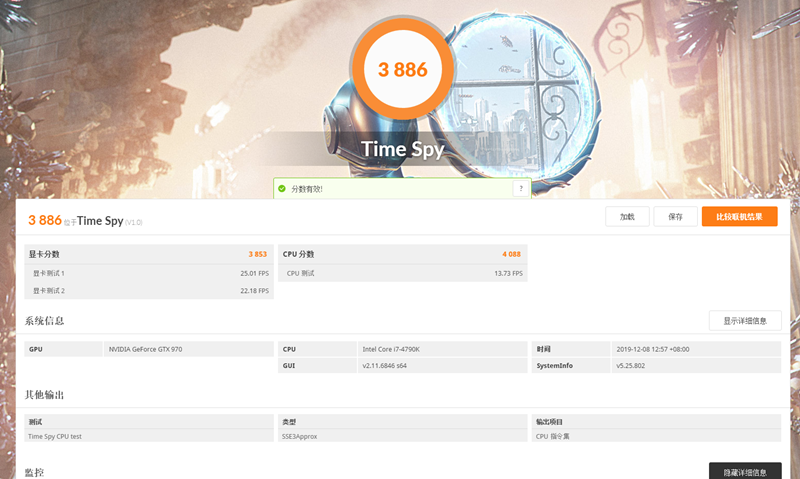This screenshot has height=479, width=800.
Task: Click the 加载 (Load) button
Action: coord(627,217)
